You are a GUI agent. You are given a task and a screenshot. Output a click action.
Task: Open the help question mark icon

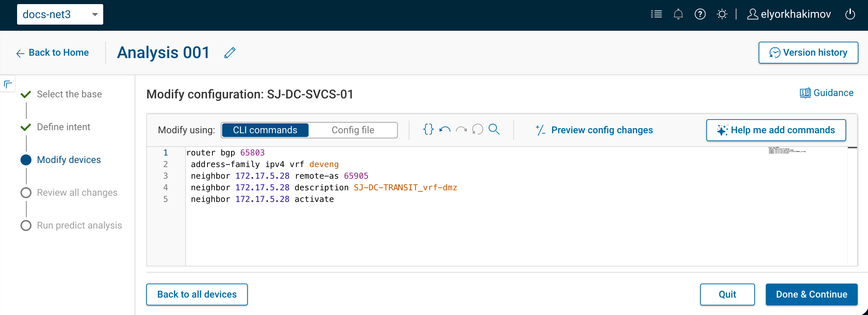click(700, 14)
